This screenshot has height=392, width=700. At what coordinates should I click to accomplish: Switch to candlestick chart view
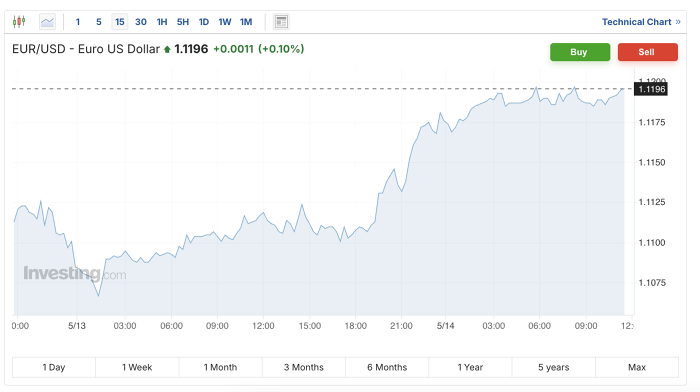pyautogui.click(x=19, y=21)
